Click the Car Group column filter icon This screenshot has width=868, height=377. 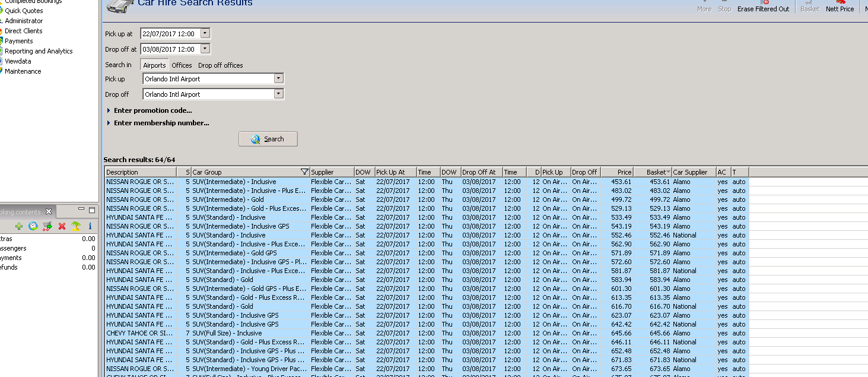click(x=304, y=172)
